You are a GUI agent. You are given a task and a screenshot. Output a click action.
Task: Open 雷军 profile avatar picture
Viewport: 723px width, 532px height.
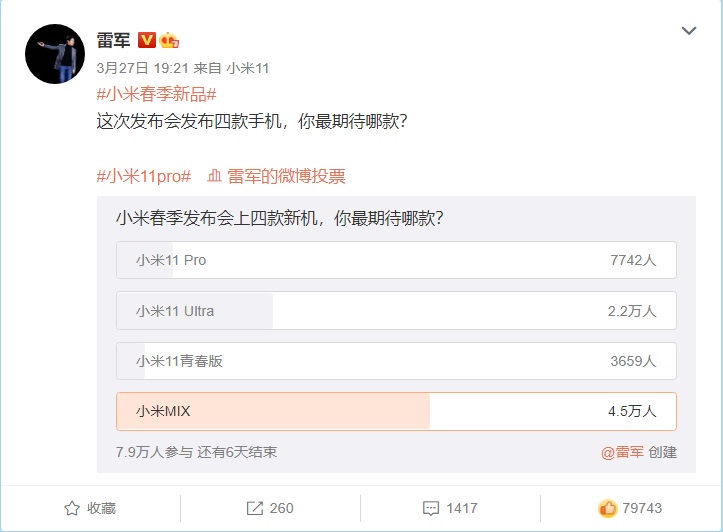pos(54,54)
